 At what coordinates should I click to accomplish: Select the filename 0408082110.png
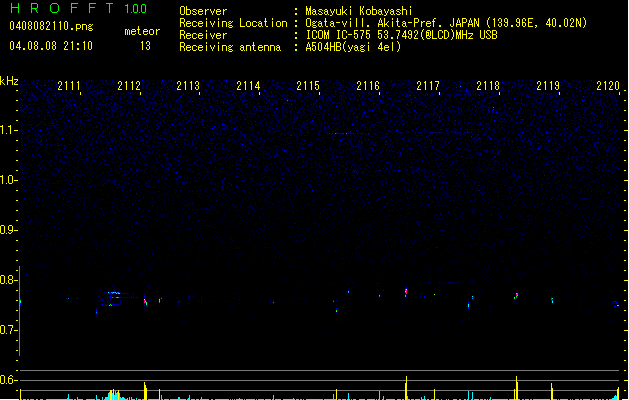pyautogui.click(x=51, y=26)
